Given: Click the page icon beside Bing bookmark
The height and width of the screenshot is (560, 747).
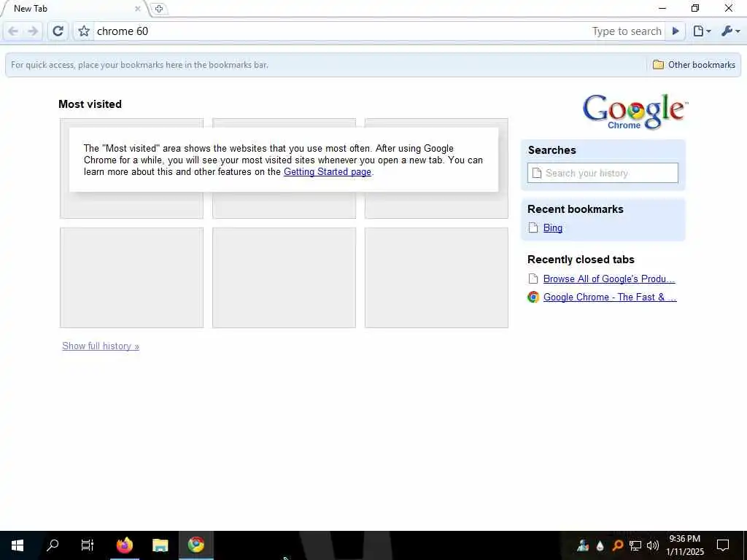Looking at the screenshot, I should point(533,228).
